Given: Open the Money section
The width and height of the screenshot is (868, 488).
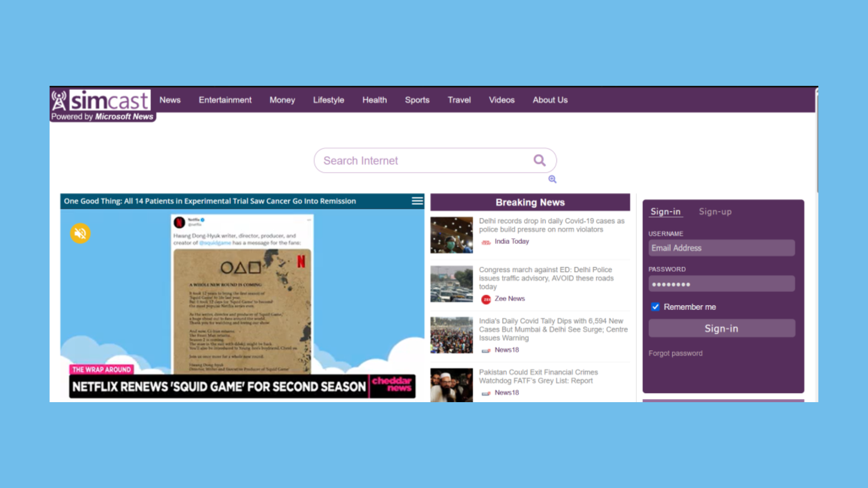Looking at the screenshot, I should pos(282,100).
